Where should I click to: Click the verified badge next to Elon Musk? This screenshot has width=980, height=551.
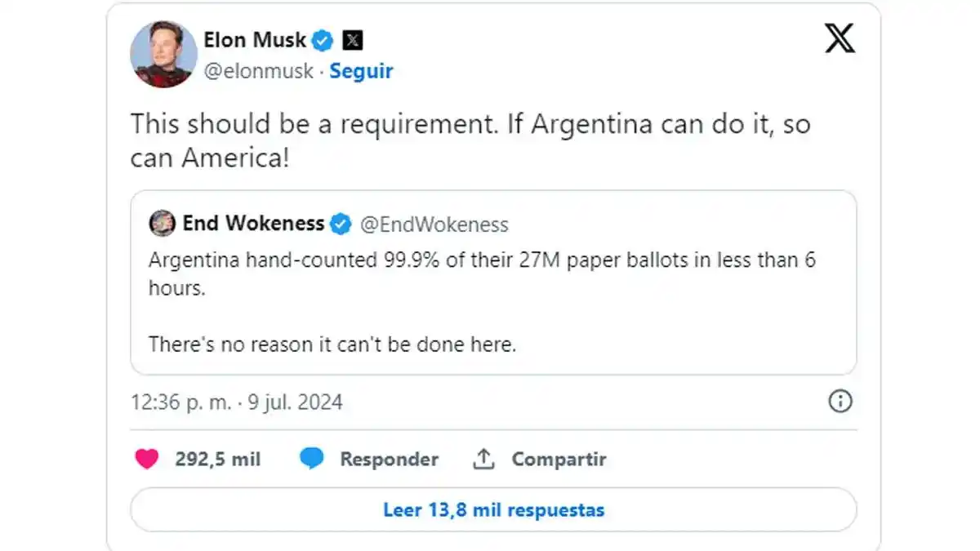[x=323, y=39]
